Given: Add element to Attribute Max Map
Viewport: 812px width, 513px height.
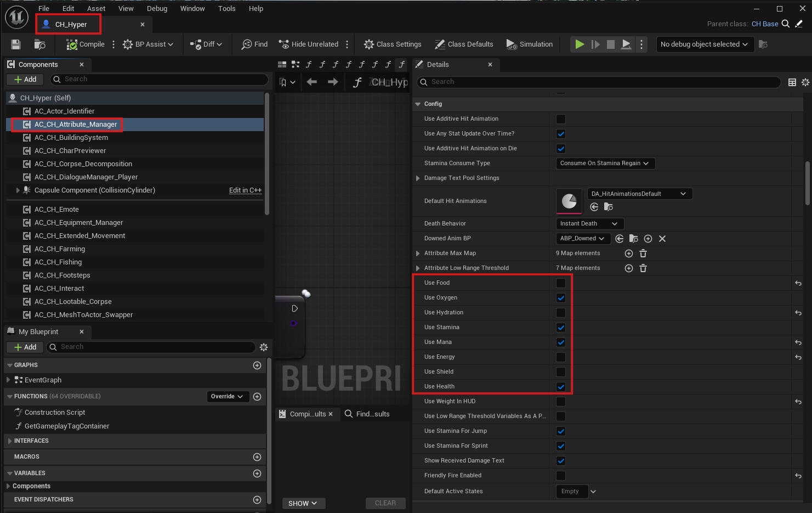Looking at the screenshot, I should (629, 253).
